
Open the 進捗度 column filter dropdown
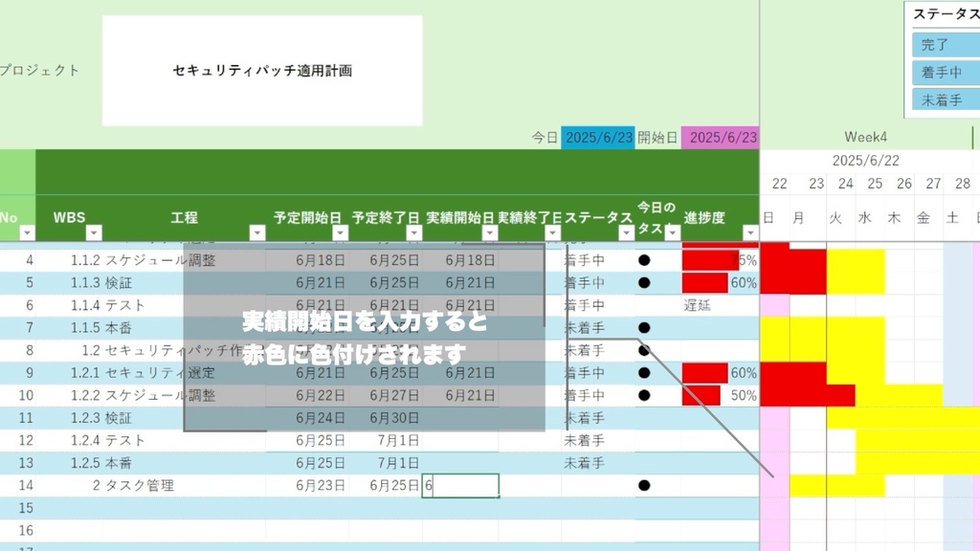(751, 232)
